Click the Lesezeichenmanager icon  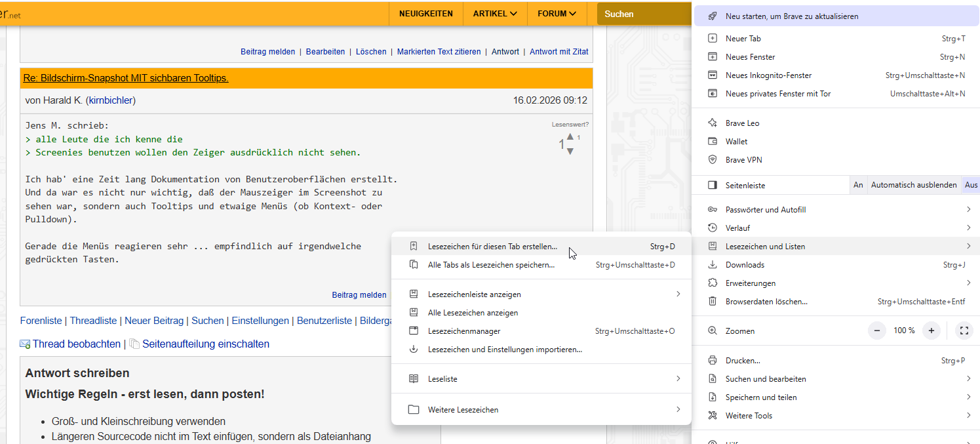[414, 331]
